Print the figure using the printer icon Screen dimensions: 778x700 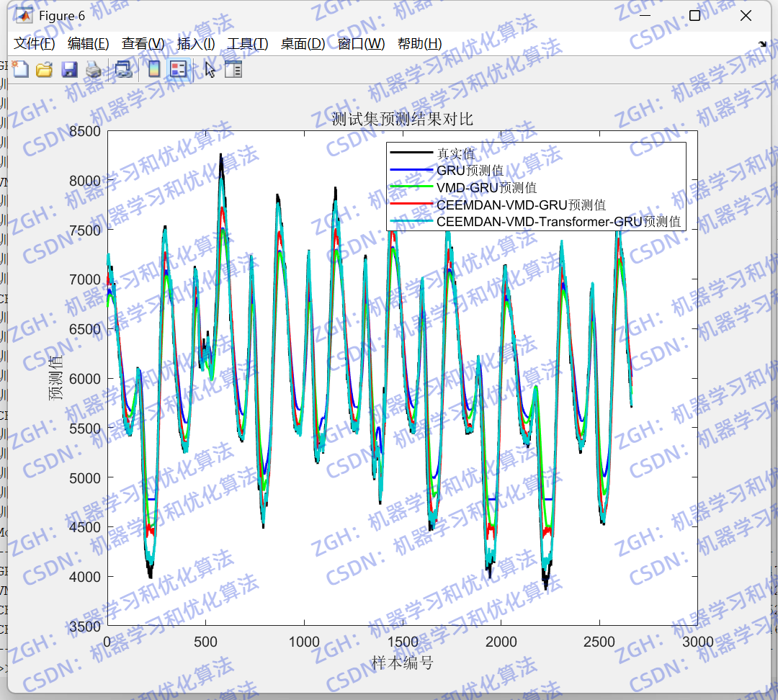coord(93,69)
